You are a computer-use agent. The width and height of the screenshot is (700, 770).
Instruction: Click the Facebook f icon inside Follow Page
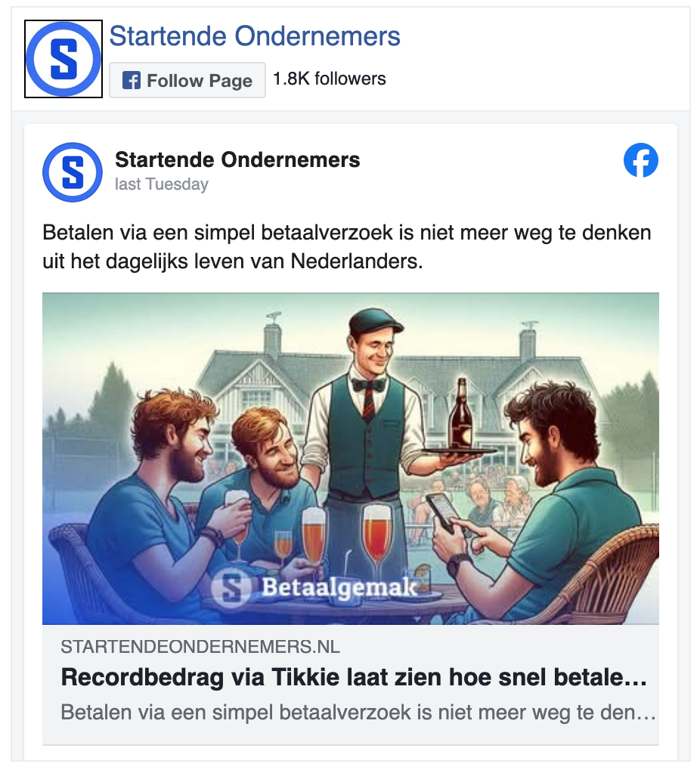click(x=132, y=80)
